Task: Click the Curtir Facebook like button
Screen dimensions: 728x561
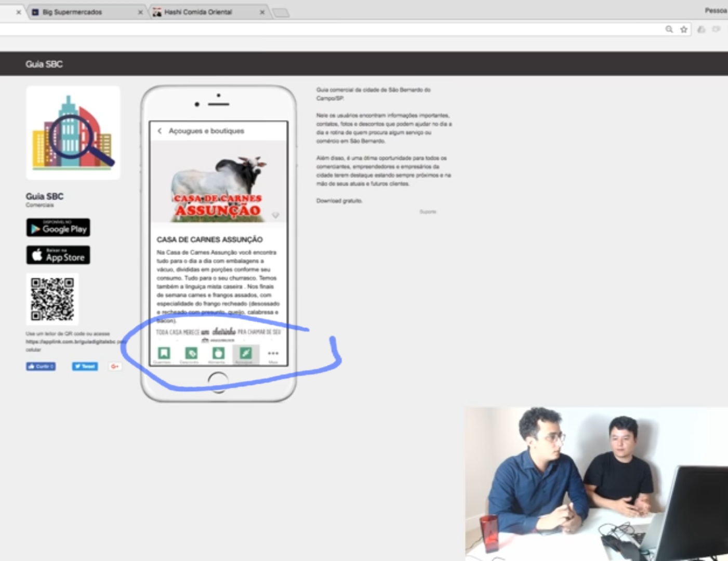Action: [41, 366]
